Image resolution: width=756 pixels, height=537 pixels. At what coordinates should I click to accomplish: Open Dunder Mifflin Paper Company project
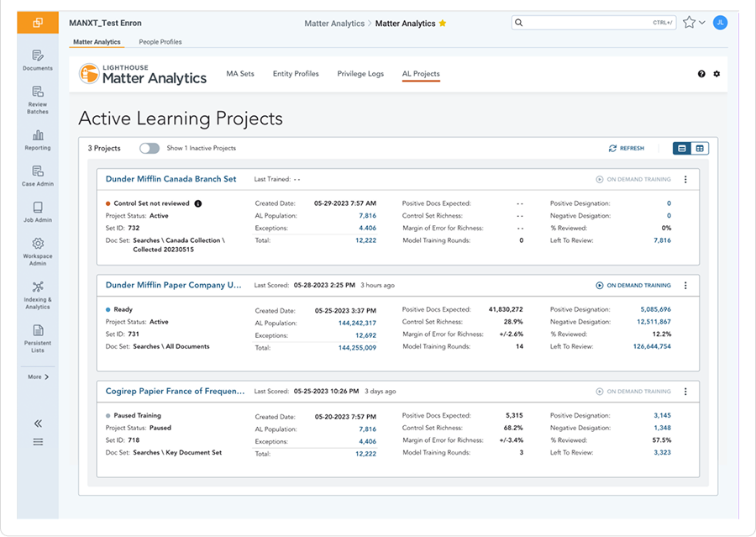174,285
